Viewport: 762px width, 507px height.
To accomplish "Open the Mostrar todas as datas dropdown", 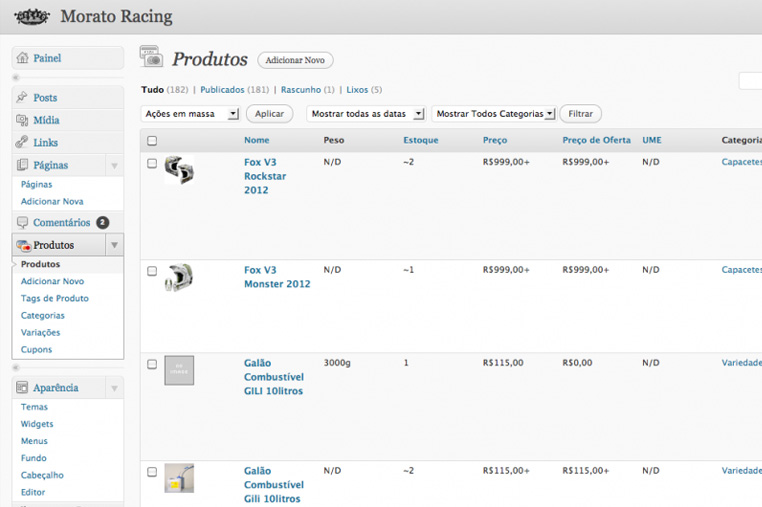I will 366,114.
